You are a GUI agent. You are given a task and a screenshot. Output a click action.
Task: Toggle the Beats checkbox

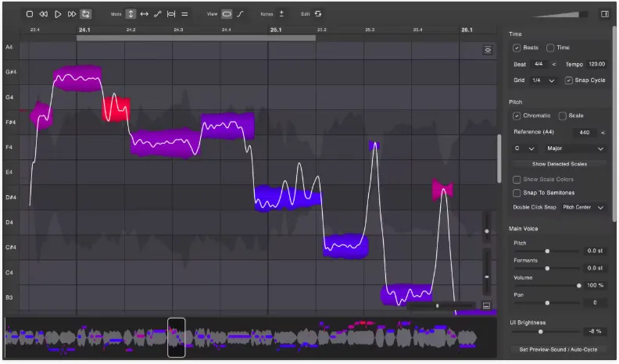coord(517,48)
